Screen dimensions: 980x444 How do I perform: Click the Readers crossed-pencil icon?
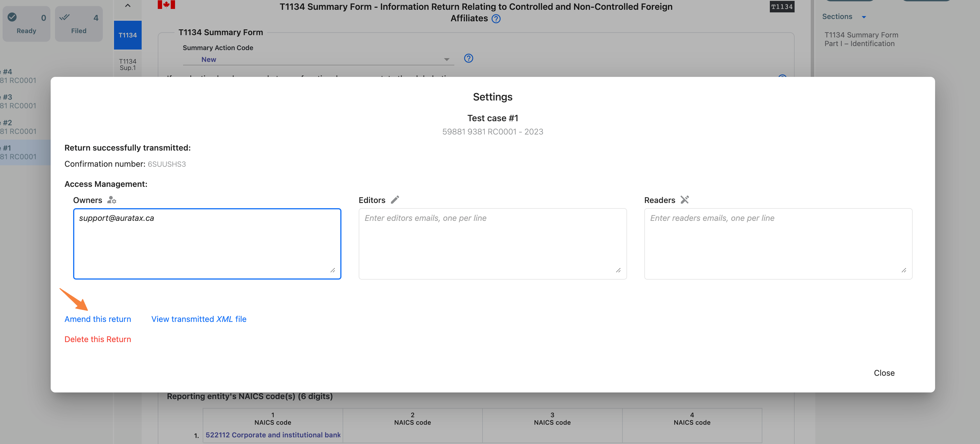coord(684,200)
